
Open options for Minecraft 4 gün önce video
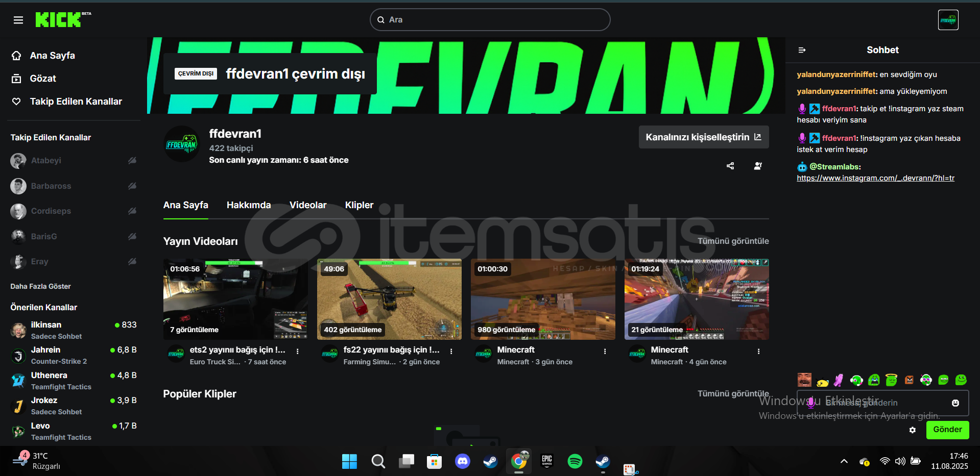point(758,352)
